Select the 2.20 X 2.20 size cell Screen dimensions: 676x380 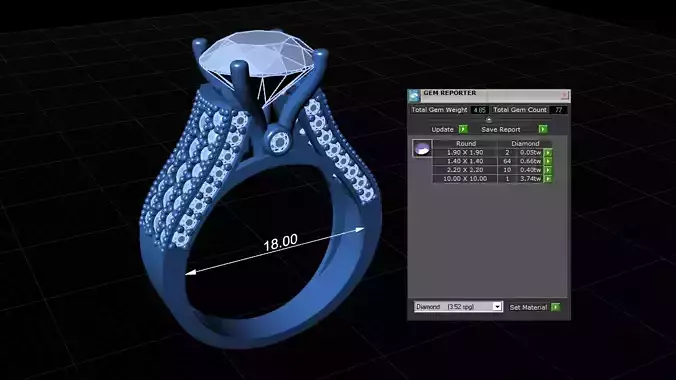(465, 170)
